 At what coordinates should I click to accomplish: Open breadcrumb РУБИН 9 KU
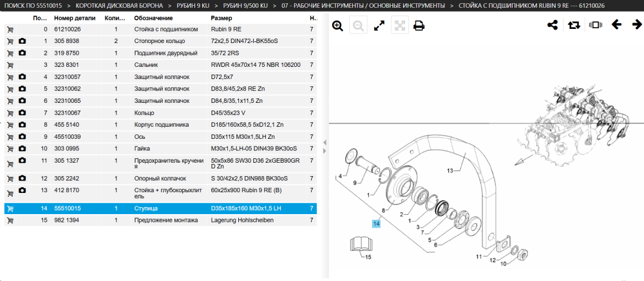click(x=193, y=6)
